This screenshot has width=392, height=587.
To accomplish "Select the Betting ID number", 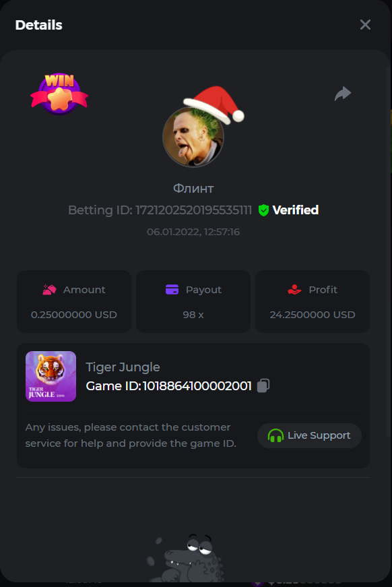I will [193, 210].
